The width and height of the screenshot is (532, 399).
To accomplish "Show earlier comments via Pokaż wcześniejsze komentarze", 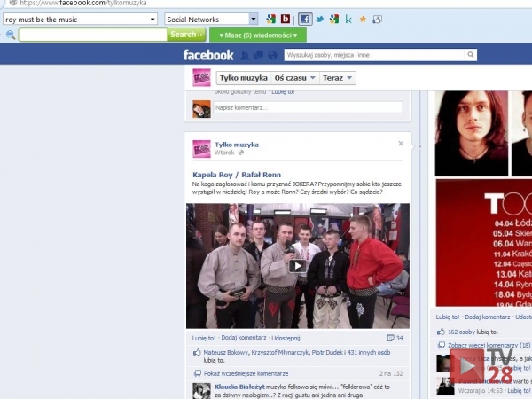I will point(246,373).
